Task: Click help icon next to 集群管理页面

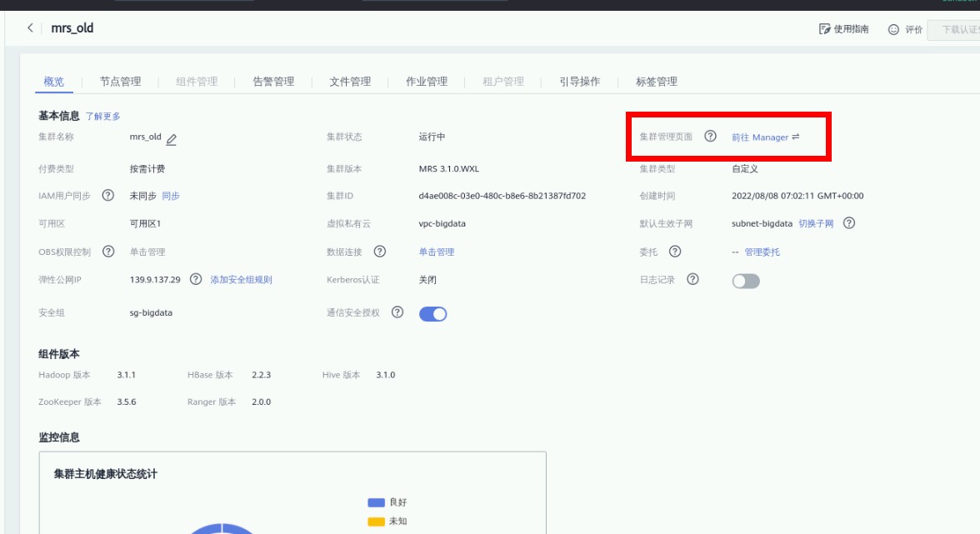Action: pos(710,137)
